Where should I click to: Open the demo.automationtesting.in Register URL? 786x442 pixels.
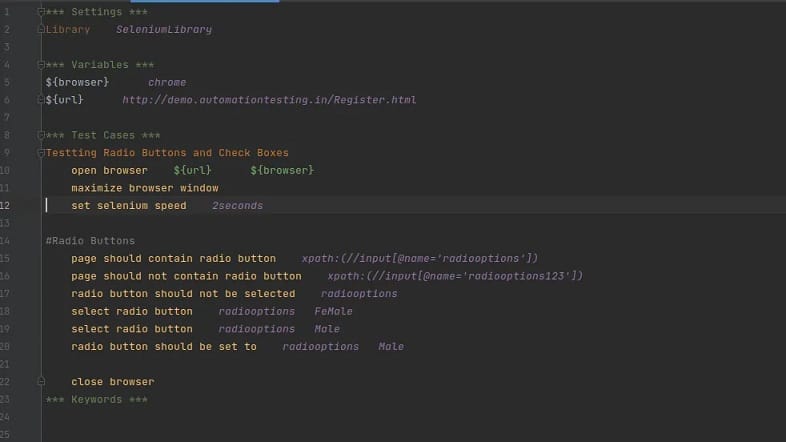pyautogui.click(x=269, y=100)
